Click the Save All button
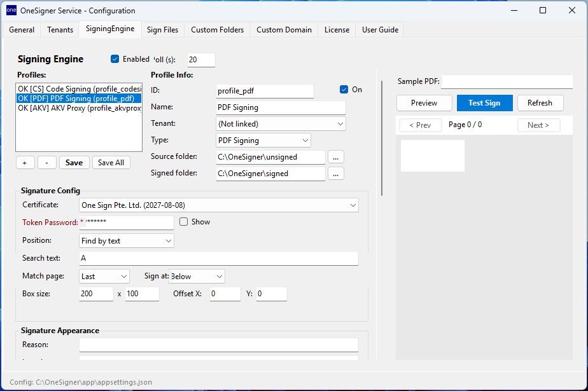 [111, 163]
